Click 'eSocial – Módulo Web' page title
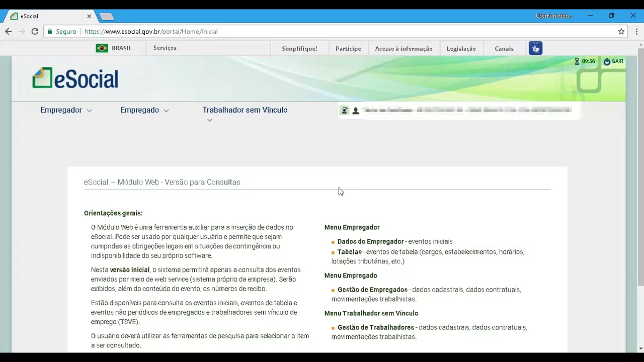Image resolution: width=644 pixels, height=362 pixels. pyautogui.click(x=162, y=182)
